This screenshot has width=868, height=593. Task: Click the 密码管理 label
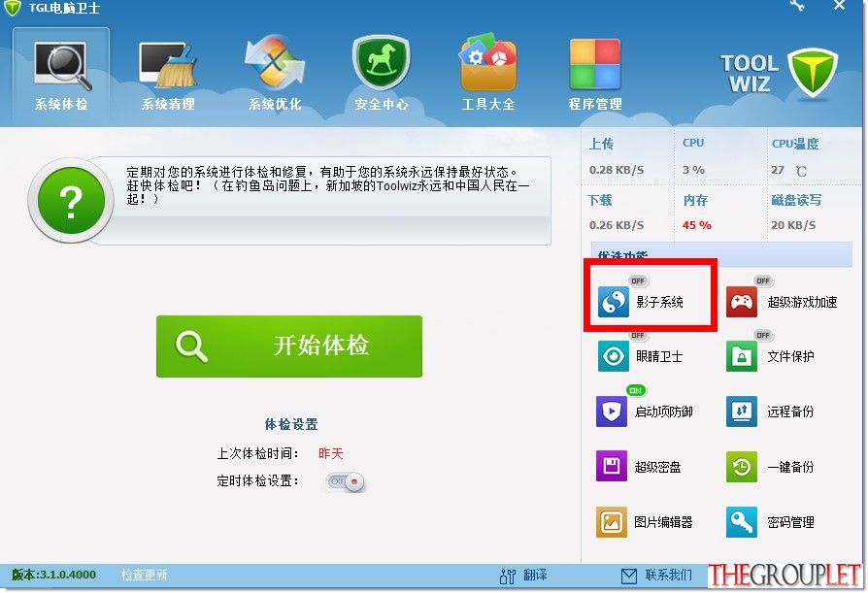(x=790, y=522)
